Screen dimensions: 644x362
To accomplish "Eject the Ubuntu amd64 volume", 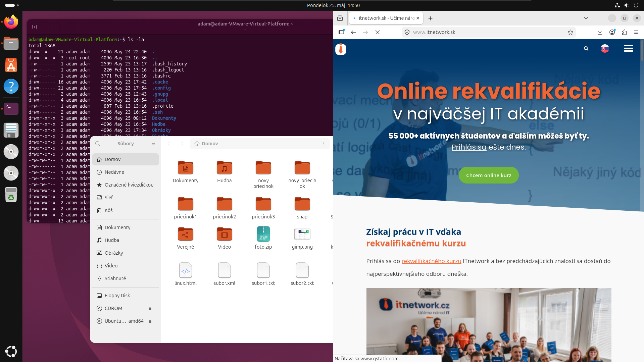I will tap(150, 321).
